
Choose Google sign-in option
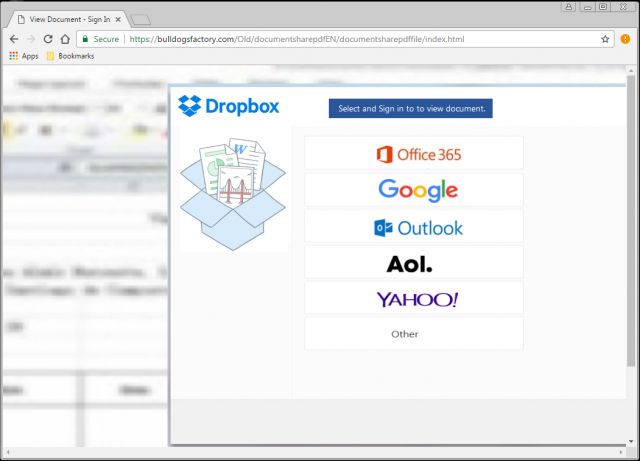pyautogui.click(x=414, y=190)
